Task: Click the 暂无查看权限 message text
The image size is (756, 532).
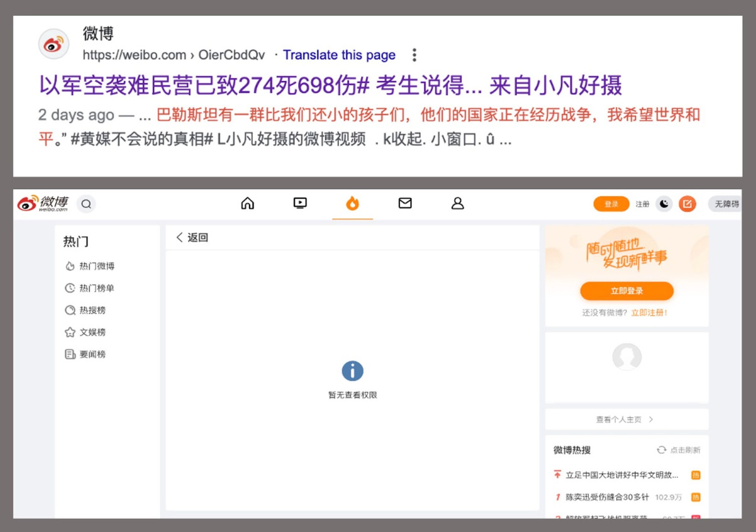Action: coord(352,395)
